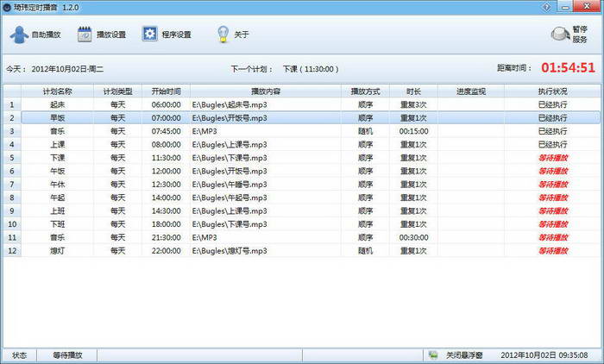Sort by 播放方式 column header
604x364 pixels.
point(365,91)
